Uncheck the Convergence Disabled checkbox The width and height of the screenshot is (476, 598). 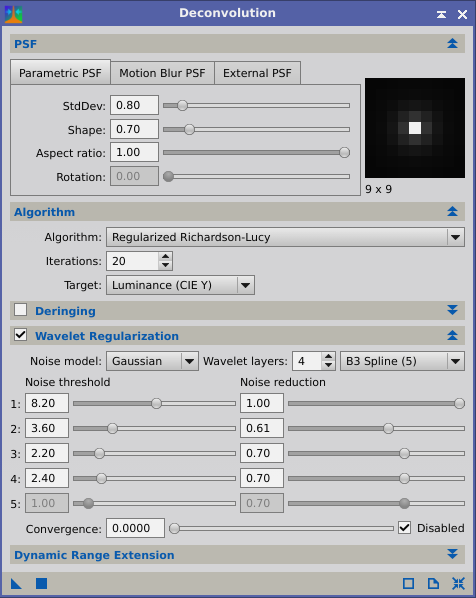(404, 528)
